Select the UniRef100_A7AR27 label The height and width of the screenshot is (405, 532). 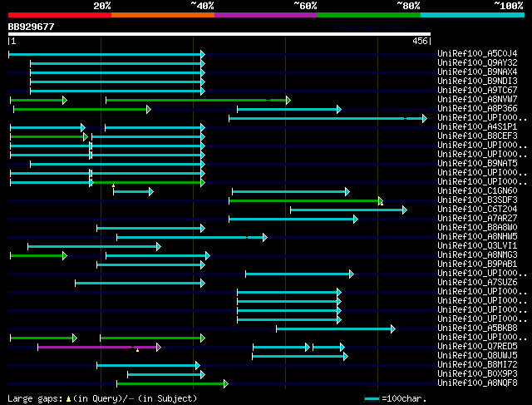(477, 218)
